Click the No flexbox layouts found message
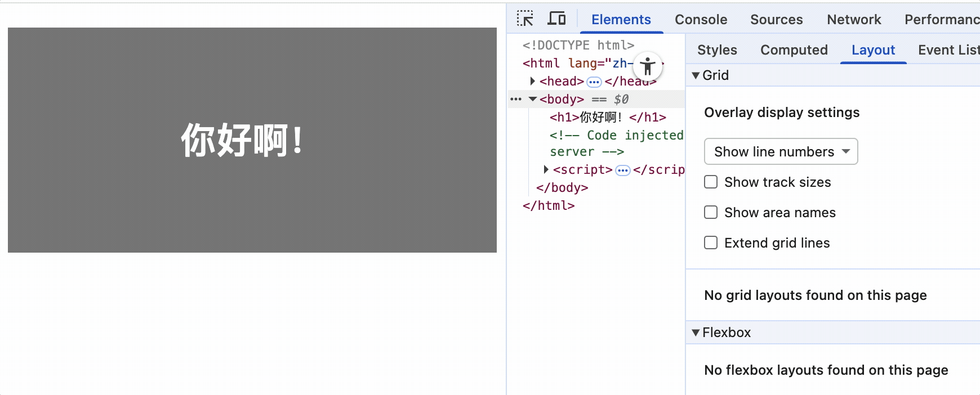 coord(826,370)
